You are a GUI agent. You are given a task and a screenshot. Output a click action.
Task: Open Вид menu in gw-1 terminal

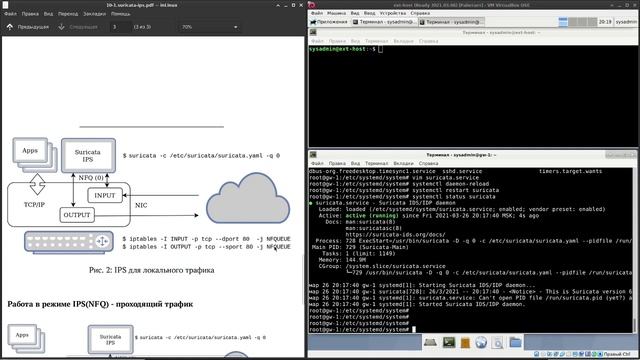(355, 163)
